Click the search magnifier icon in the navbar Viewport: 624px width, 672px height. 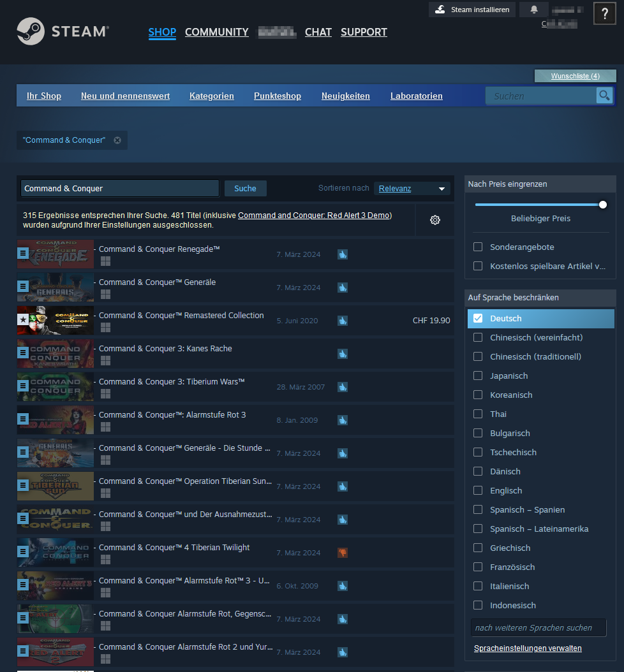point(604,95)
